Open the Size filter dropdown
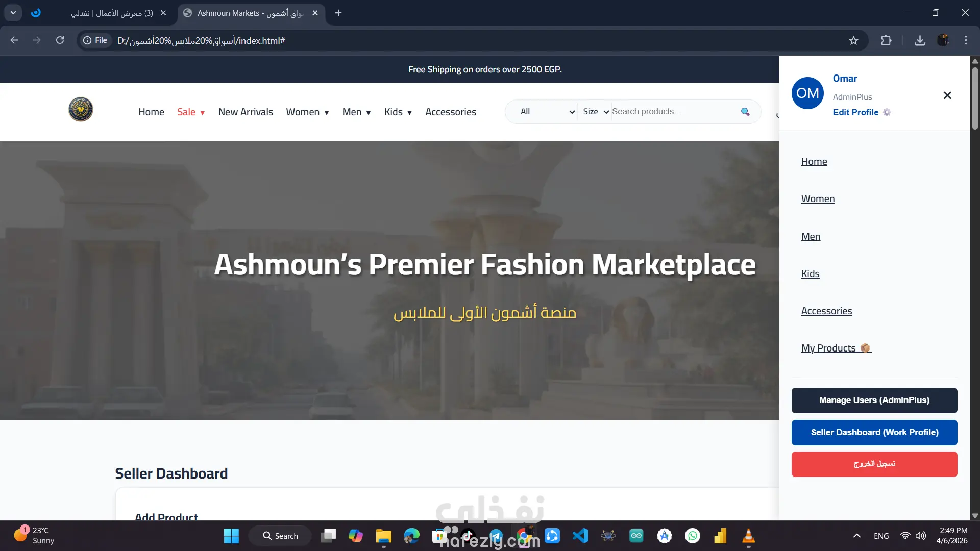The image size is (980, 551). click(596, 112)
